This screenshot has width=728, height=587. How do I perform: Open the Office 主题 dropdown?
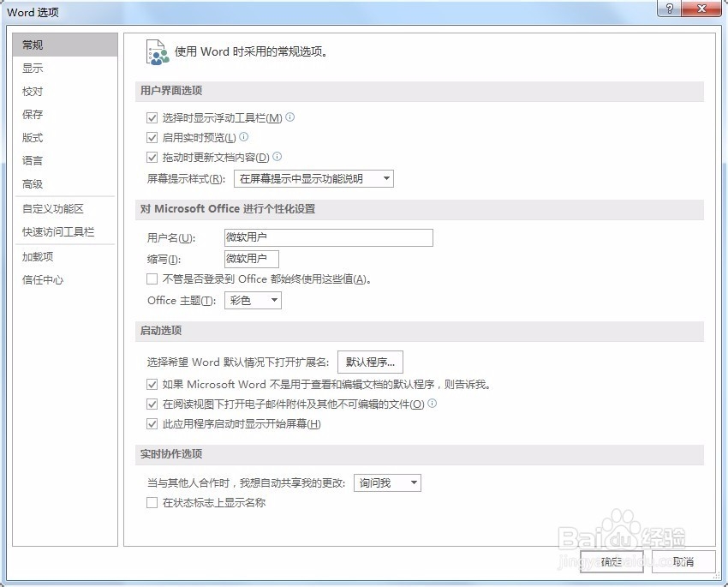(253, 301)
